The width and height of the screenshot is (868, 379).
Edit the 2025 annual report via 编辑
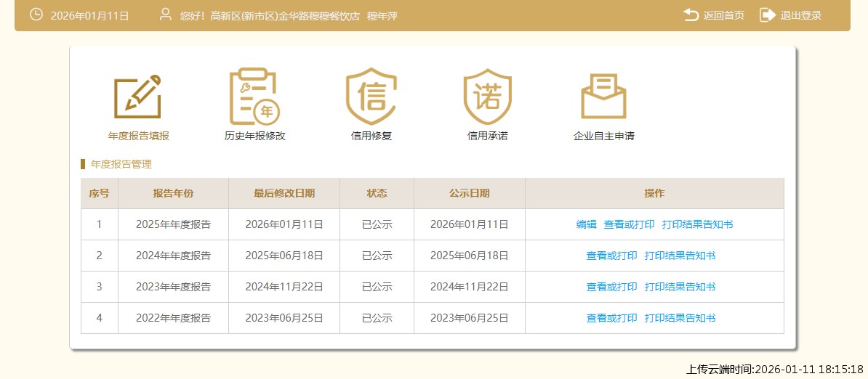point(586,224)
